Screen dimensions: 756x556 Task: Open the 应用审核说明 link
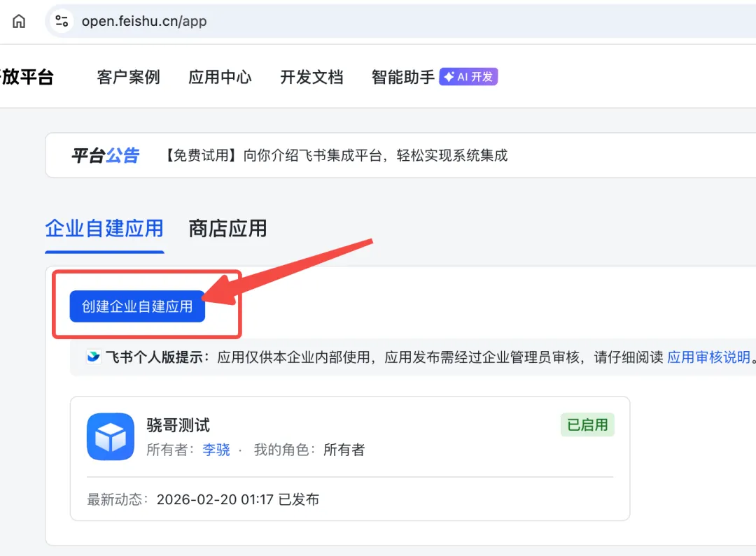click(708, 357)
